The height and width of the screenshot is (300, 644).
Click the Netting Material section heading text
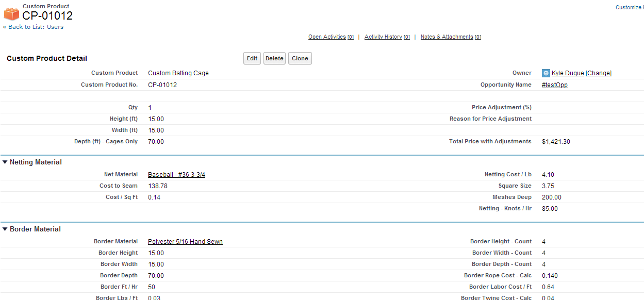coord(36,162)
